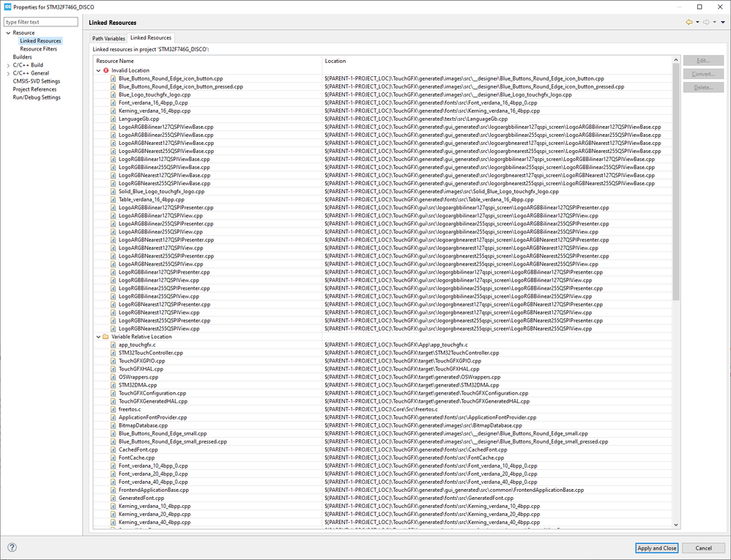Open Resource Filters in the sidebar
The height and width of the screenshot is (560, 731).
click(x=39, y=49)
